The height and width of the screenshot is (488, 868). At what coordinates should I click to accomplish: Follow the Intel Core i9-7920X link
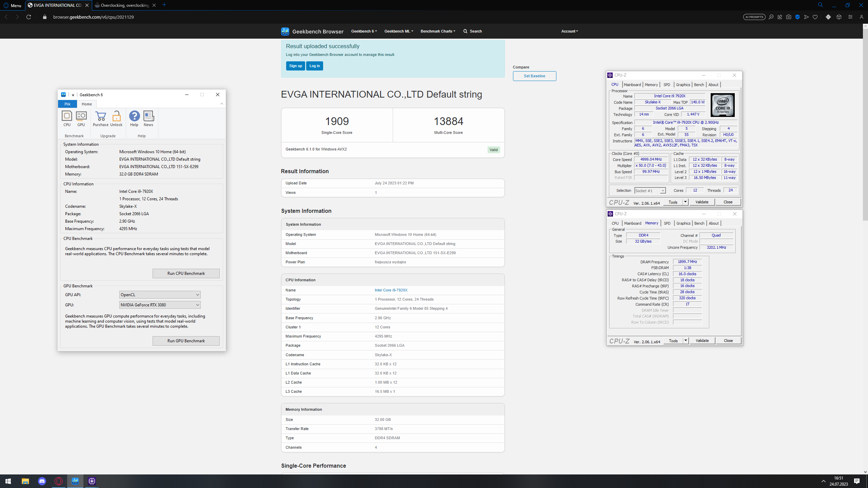pyautogui.click(x=391, y=290)
